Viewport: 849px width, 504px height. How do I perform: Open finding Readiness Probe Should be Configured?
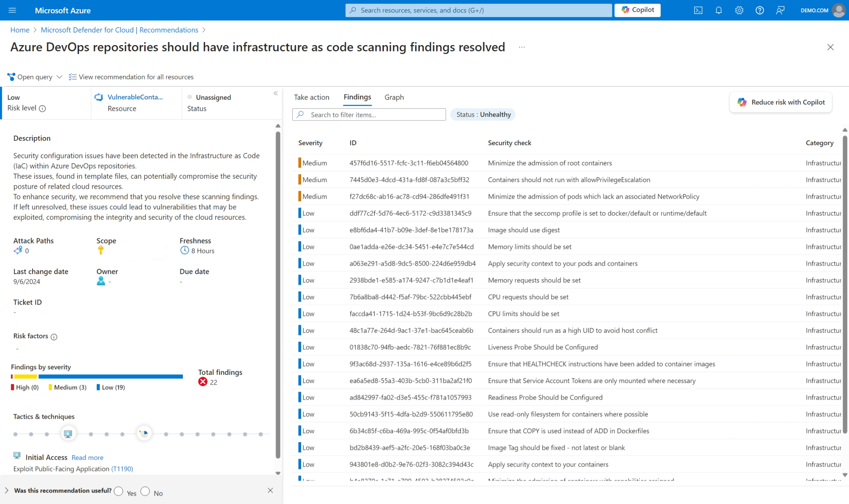[x=545, y=397]
